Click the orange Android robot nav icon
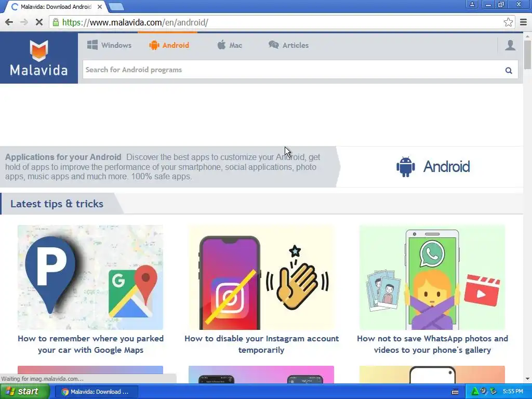Viewport: 532px width, 399px height. (x=154, y=45)
